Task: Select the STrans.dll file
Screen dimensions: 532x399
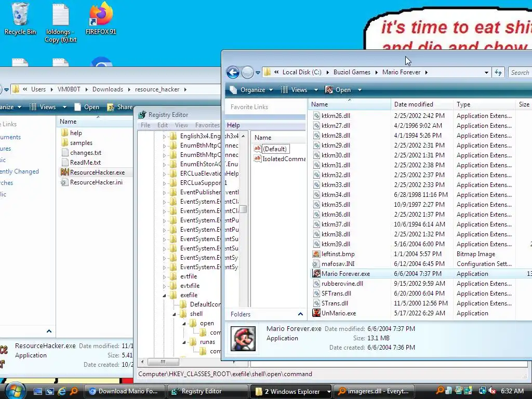Action: tap(335, 303)
